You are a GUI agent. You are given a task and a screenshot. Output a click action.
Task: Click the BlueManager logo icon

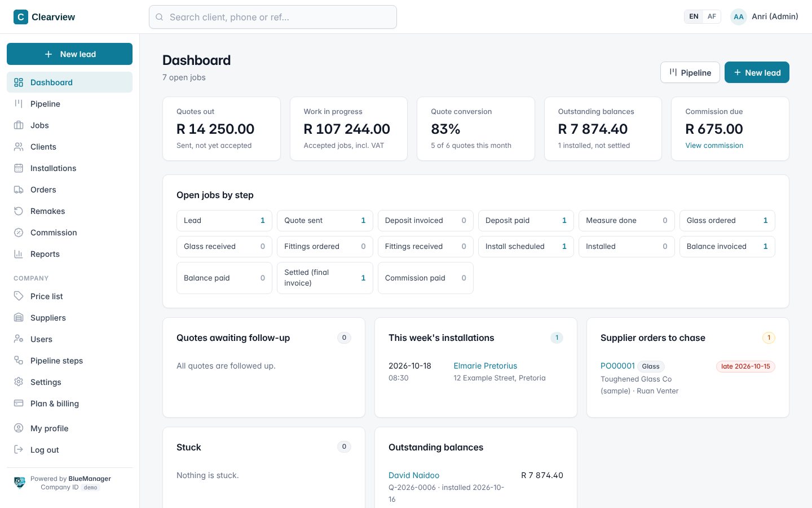[20, 483]
